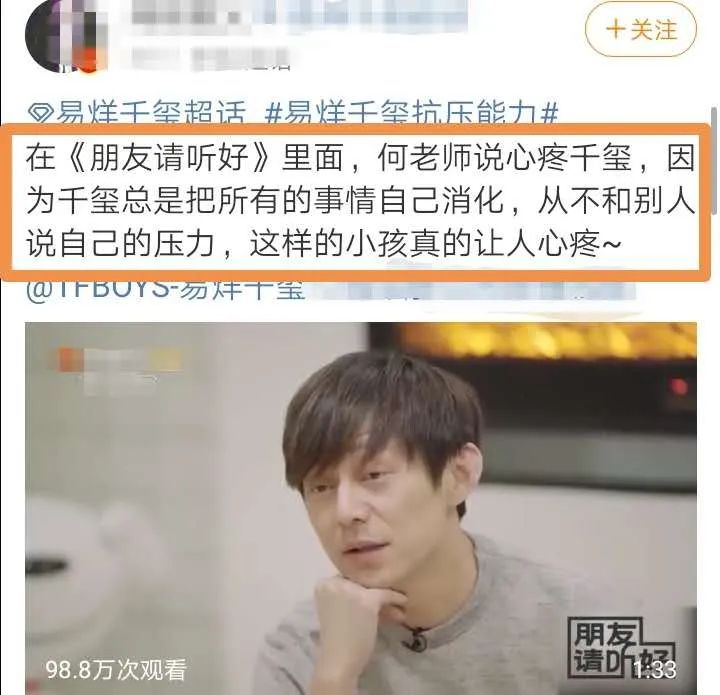Tap the 1:33 video duration label
This screenshot has width=720, height=695.
click(x=654, y=670)
